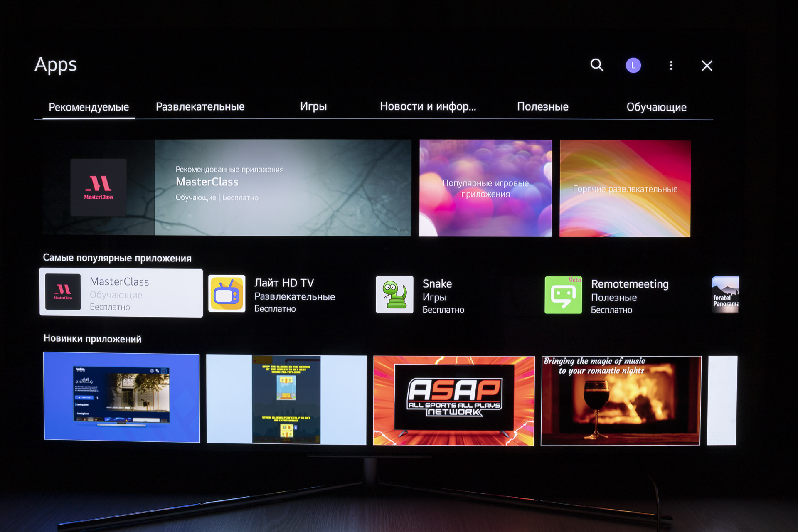Click the Snake game app icon
Screen dimensions: 798x532
[x=394, y=294]
